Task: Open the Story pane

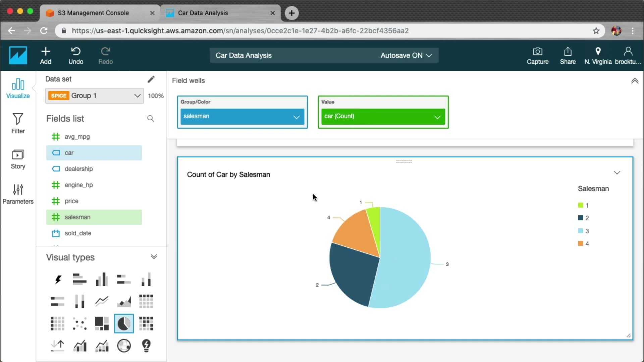Action: [x=18, y=159]
